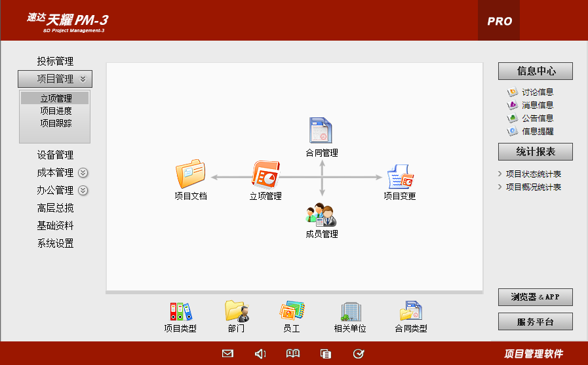
Task: Select the 项目变更 document icon
Action: (399, 176)
